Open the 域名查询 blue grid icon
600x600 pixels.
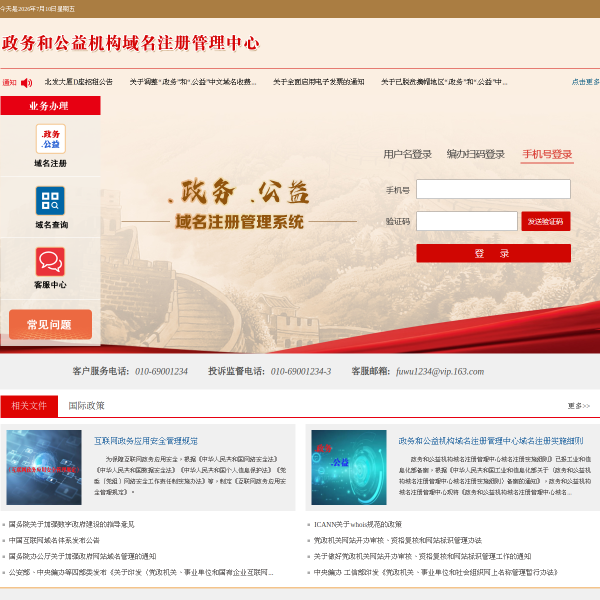[50, 201]
